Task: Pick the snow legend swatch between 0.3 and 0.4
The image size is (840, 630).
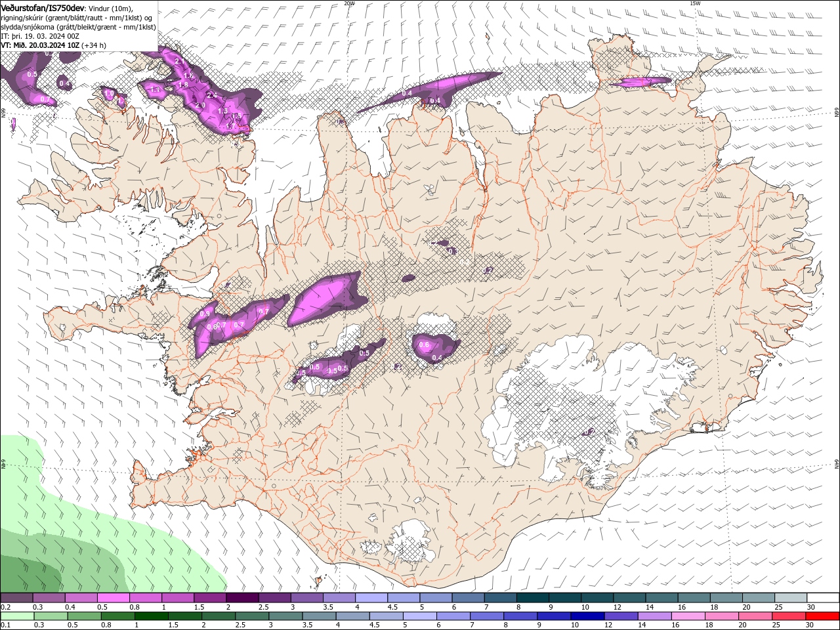Action: pyautogui.click(x=49, y=598)
